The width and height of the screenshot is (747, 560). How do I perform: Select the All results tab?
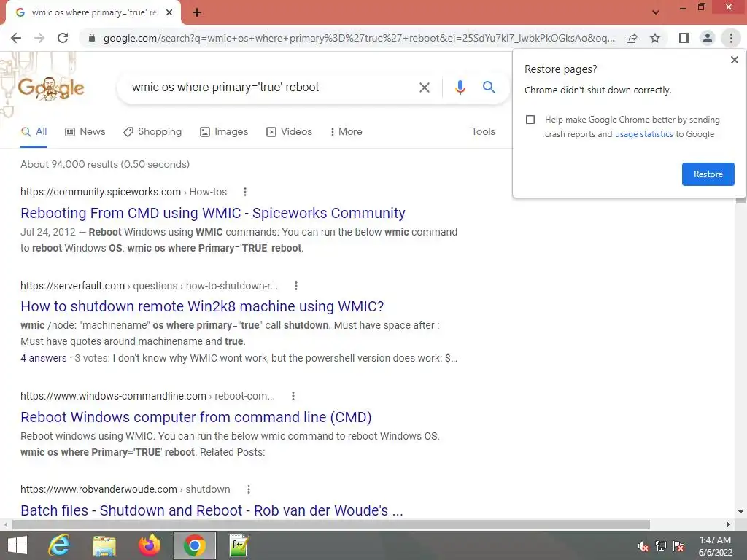pyautogui.click(x=34, y=132)
